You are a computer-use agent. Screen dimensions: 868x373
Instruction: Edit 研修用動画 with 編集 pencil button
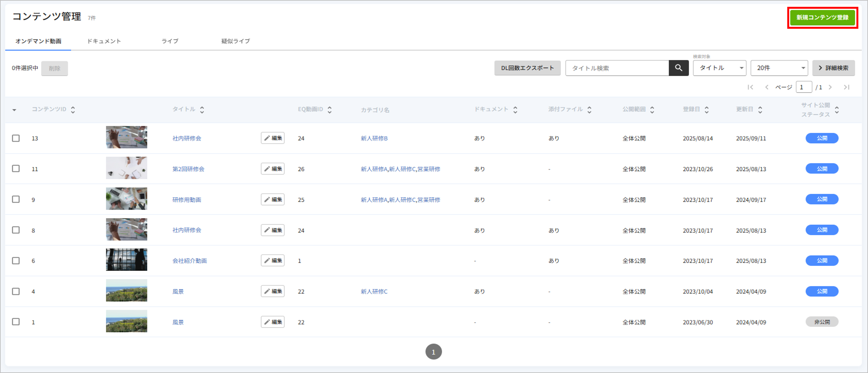tap(273, 199)
